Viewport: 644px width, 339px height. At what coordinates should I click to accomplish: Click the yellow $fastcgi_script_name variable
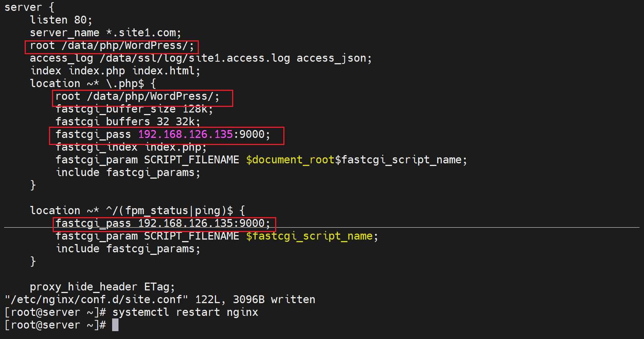point(309,236)
